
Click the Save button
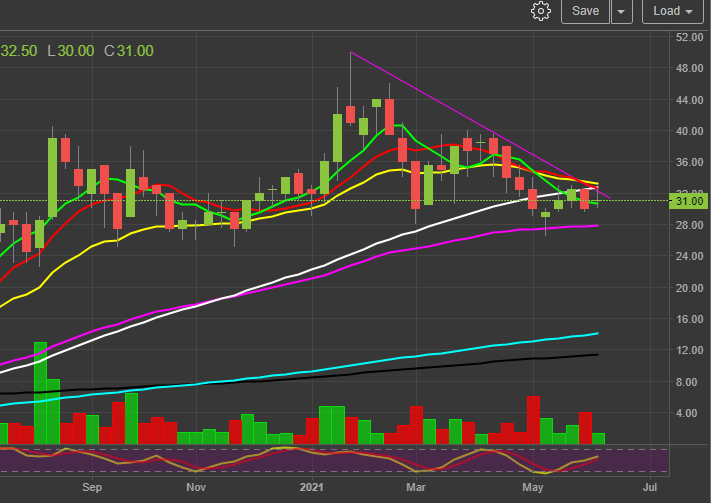(x=585, y=11)
